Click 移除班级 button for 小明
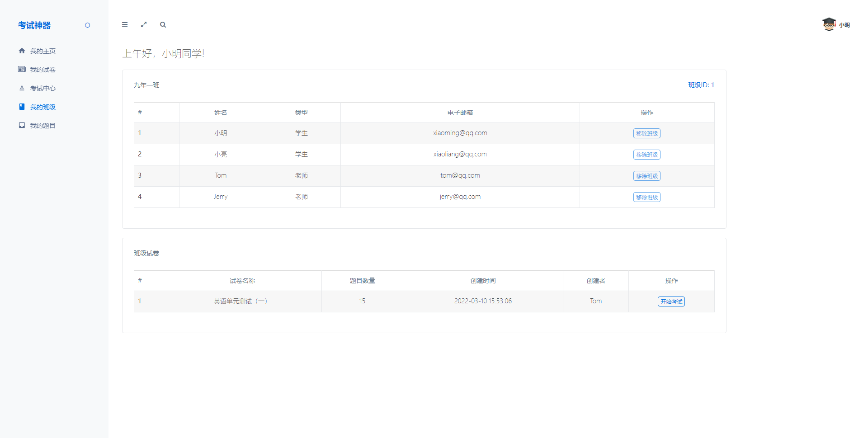868x438 pixels. 647,133
